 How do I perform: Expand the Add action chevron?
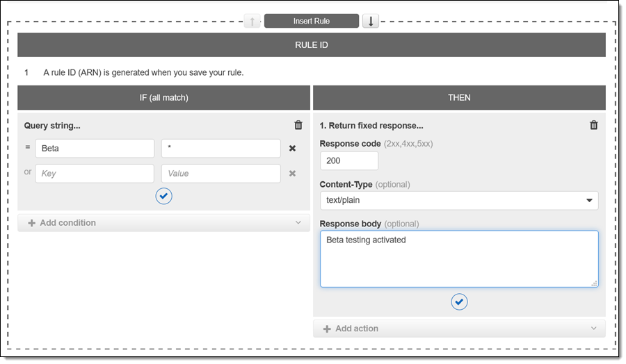[593, 329]
